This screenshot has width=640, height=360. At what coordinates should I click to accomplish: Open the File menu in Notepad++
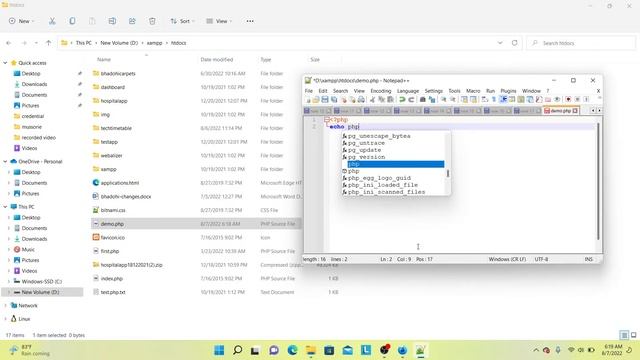click(x=309, y=91)
